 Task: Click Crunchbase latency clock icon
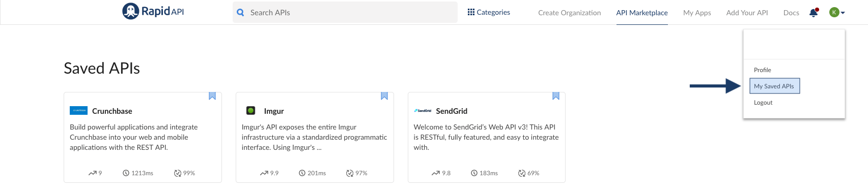(126, 173)
